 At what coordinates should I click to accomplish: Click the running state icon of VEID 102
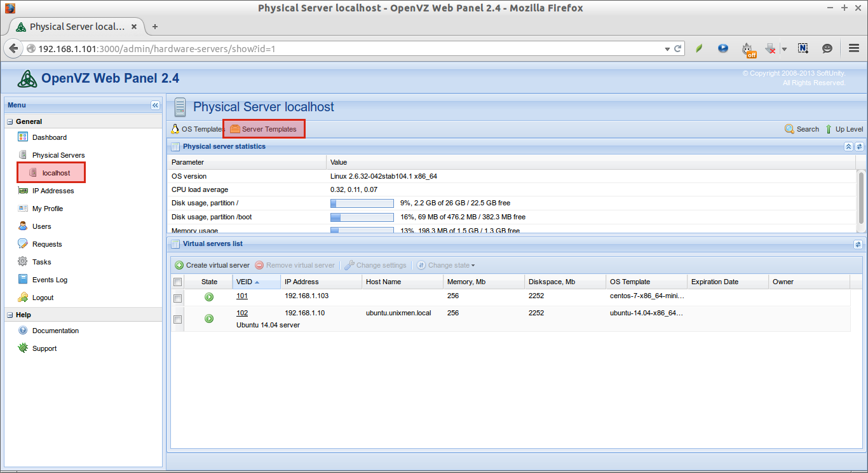click(x=209, y=319)
